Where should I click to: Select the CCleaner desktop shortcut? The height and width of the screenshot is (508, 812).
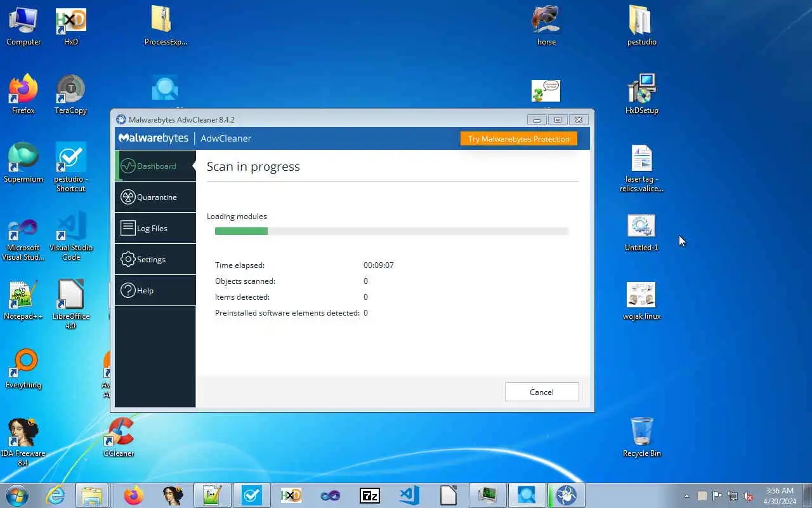click(x=119, y=438)
